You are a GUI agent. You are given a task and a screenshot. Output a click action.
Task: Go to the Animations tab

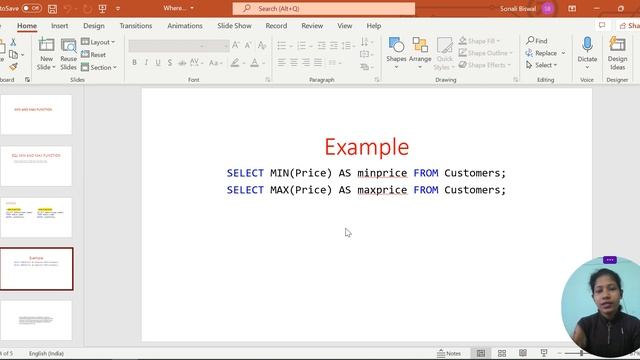point(185,26)
